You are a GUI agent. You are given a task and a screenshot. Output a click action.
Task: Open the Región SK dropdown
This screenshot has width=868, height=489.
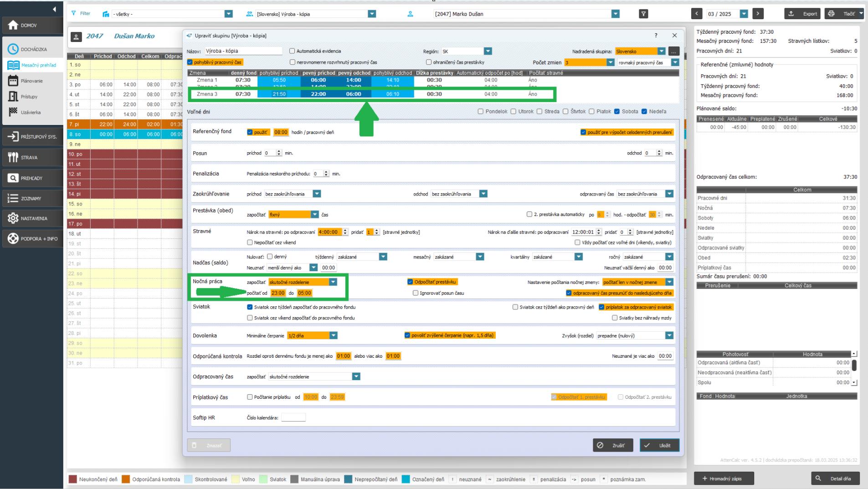pos(488,51)
